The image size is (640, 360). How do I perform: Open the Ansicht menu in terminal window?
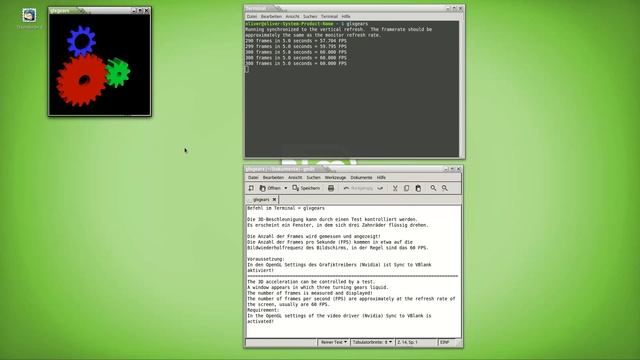point(292,16)
